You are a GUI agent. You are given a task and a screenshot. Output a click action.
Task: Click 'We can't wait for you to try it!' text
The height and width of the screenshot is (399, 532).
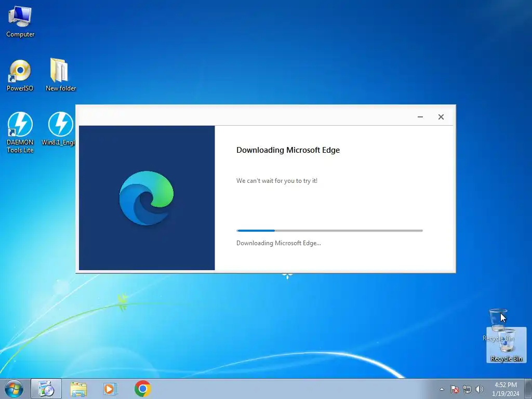point(277,181)
